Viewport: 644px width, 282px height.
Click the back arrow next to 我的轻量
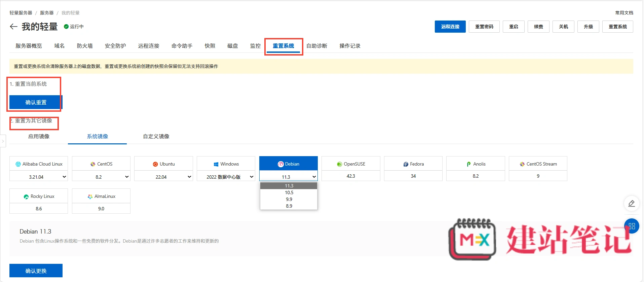tap(13, 27)
